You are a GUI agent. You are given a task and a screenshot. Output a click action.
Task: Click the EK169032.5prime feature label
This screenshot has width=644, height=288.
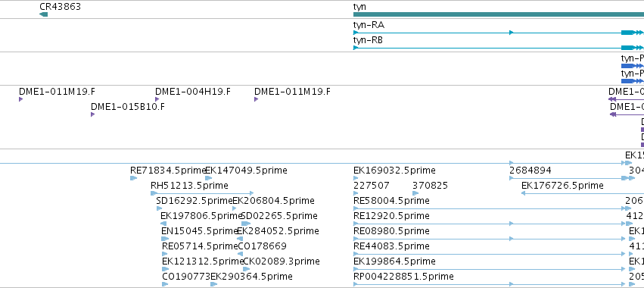pyautogui.click(x=394, y=171)
